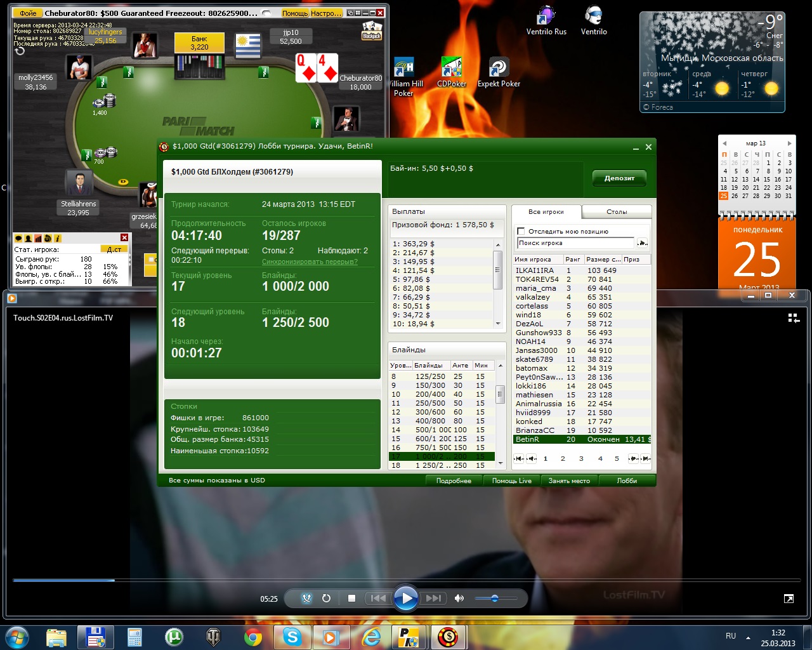812x650 pixels.
Task: Open Google Chrome from the taskbar
Action: 252,637
